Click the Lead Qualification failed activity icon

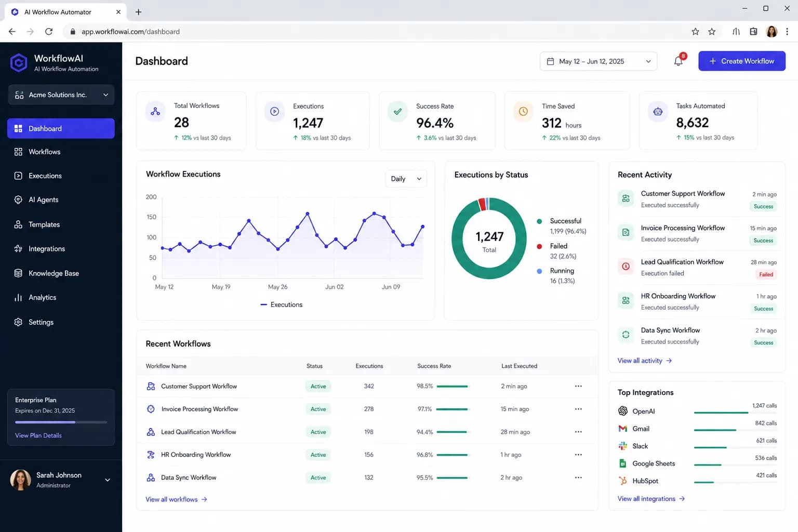click(x=626, y=267)
